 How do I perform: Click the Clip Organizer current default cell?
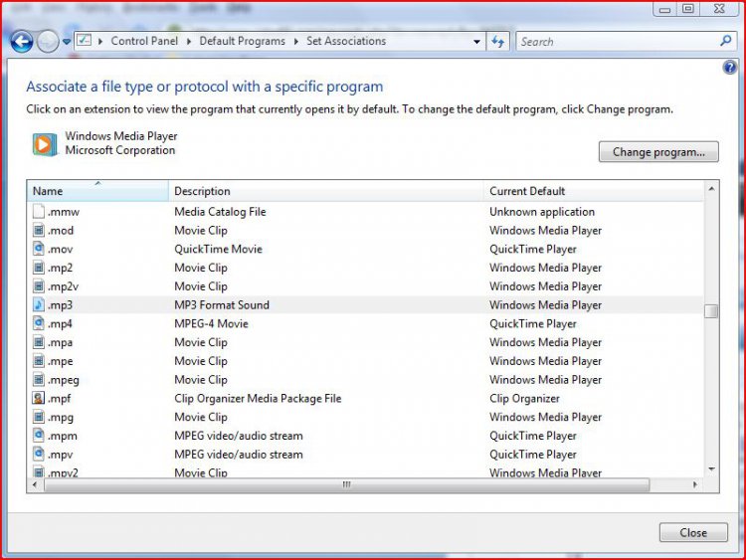tap(524, 399)
